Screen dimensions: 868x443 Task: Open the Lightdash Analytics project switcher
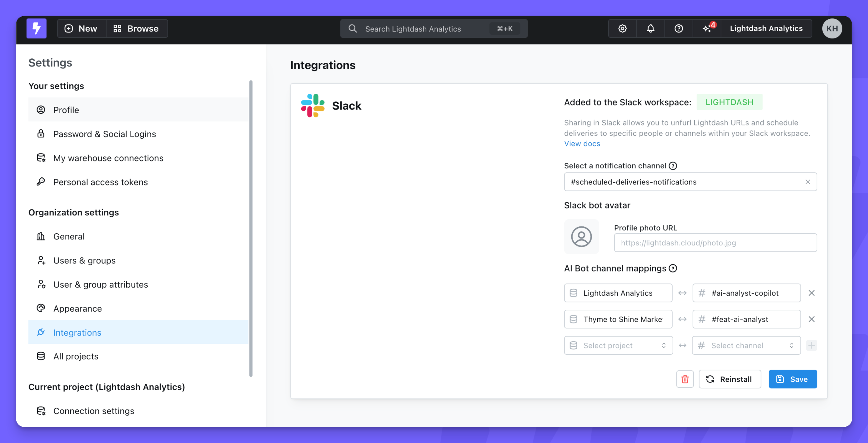(766, 28)
